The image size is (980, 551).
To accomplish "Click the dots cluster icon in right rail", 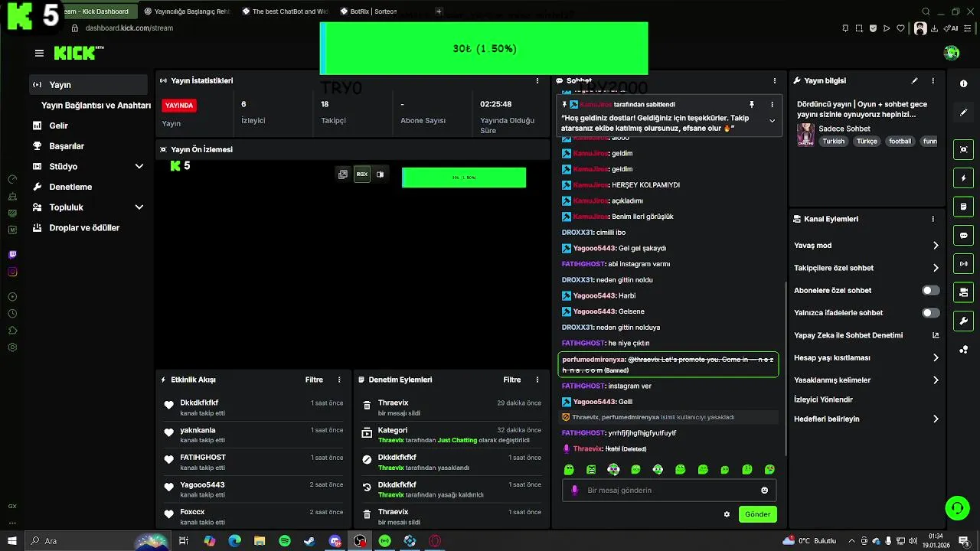I will point(963,350).
